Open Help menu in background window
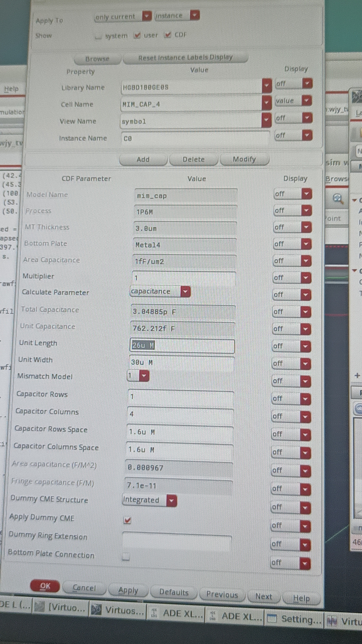Screen dimensions: 362x644 click(x=11, y=89)
